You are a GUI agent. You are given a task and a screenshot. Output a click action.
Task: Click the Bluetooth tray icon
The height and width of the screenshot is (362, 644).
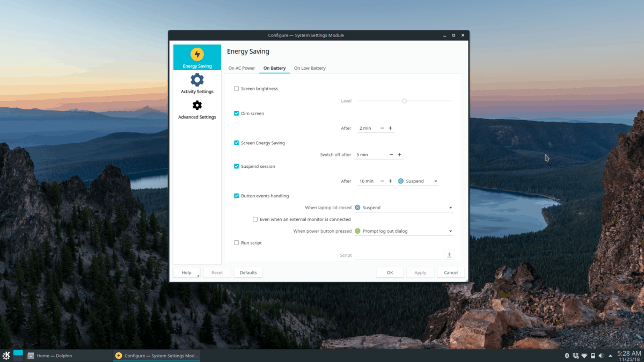point(567,356)
